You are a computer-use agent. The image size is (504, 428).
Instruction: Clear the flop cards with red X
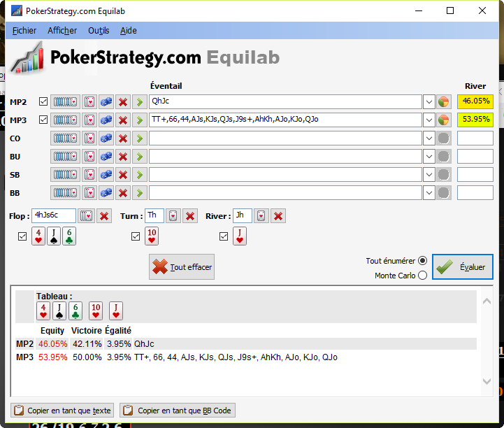(104, 216)
